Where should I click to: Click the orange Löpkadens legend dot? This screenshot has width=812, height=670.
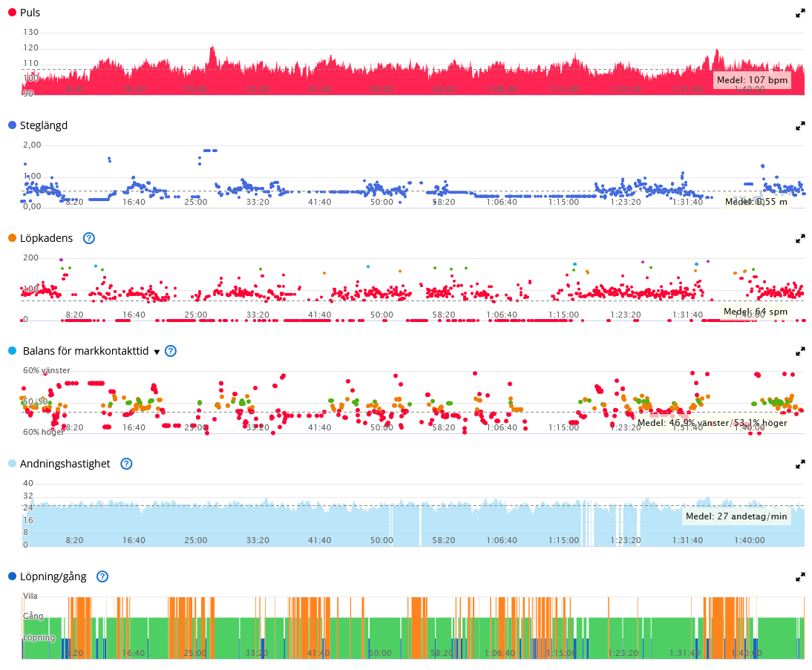13,238
